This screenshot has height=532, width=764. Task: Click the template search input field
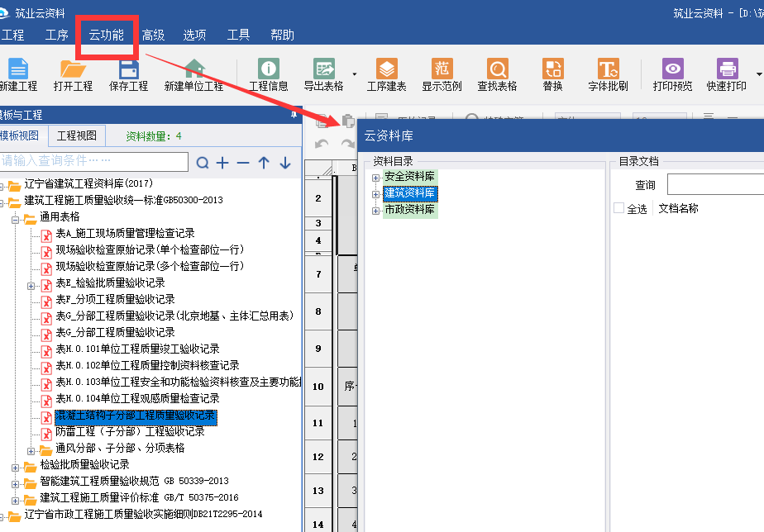(93, 162)
